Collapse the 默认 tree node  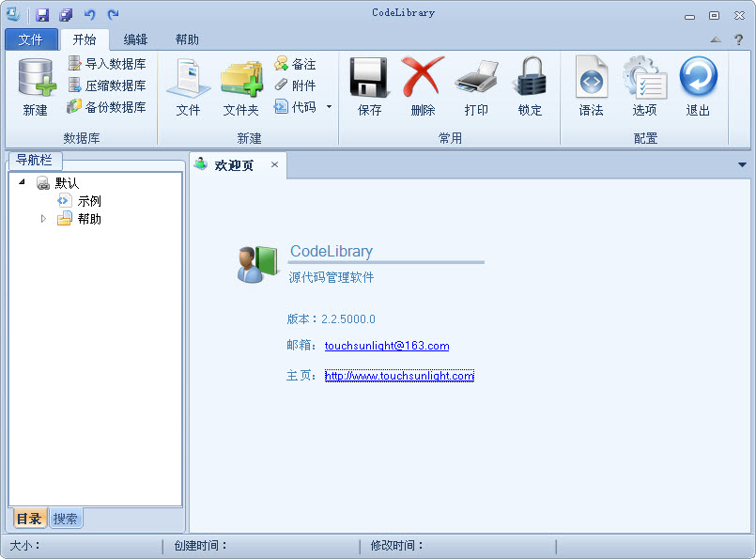click(22, 182)
